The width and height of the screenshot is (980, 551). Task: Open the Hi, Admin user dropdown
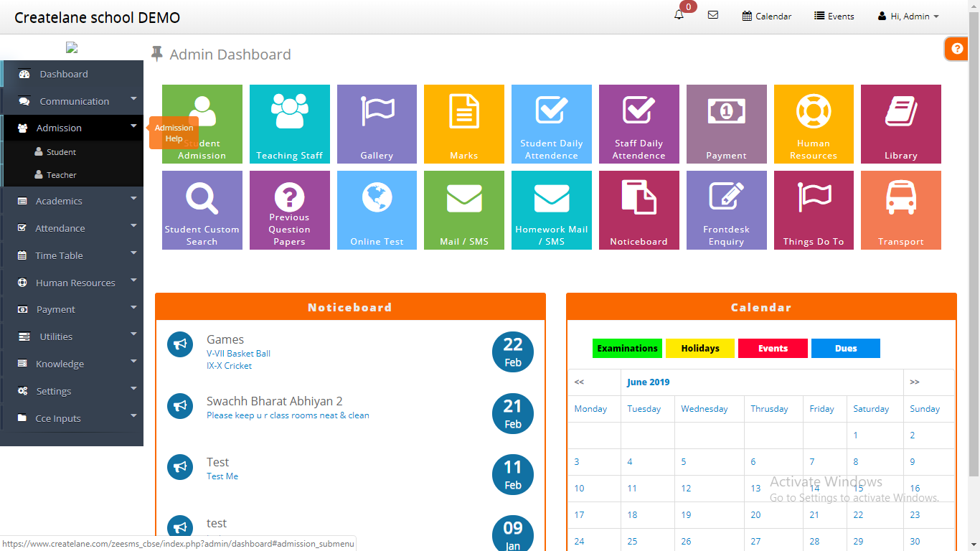point(908,17)
